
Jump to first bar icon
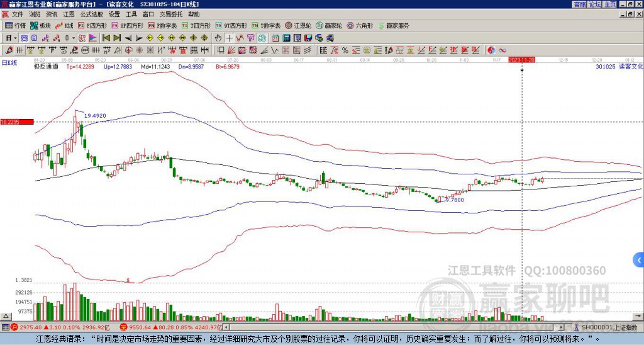tap(106, 38)
